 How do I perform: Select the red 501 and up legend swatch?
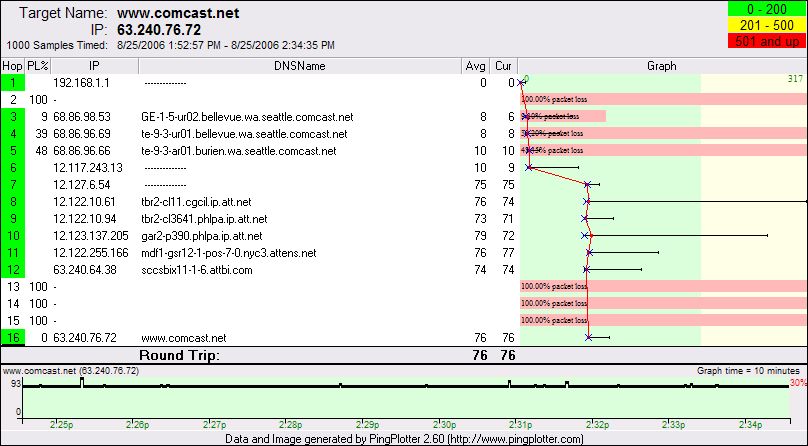pos(767,41)
